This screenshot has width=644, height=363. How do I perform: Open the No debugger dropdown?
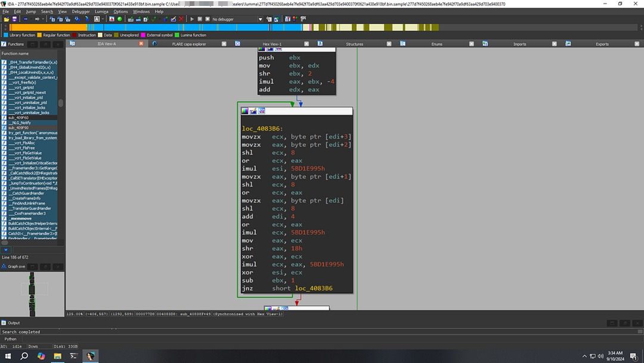260,19
